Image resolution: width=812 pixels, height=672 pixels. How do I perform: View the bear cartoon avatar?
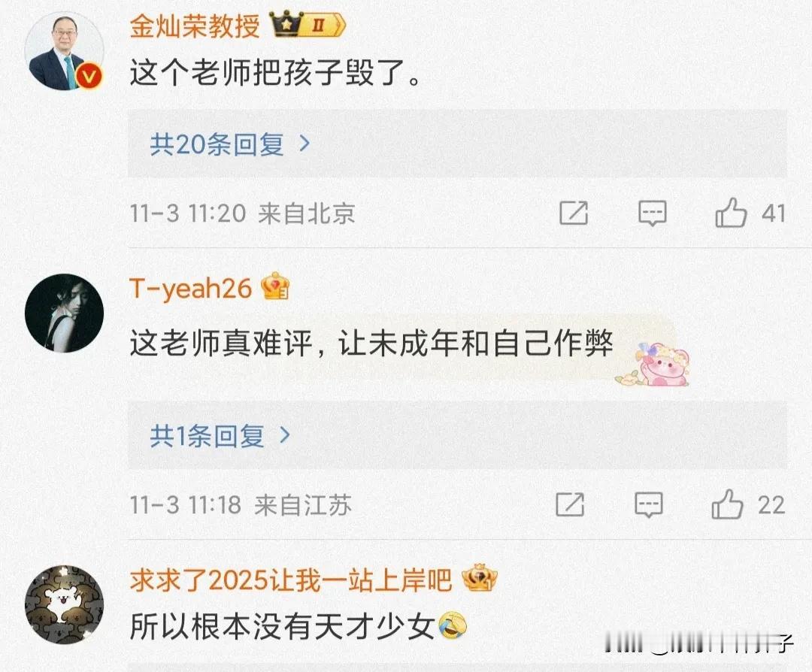pos(64,604)
